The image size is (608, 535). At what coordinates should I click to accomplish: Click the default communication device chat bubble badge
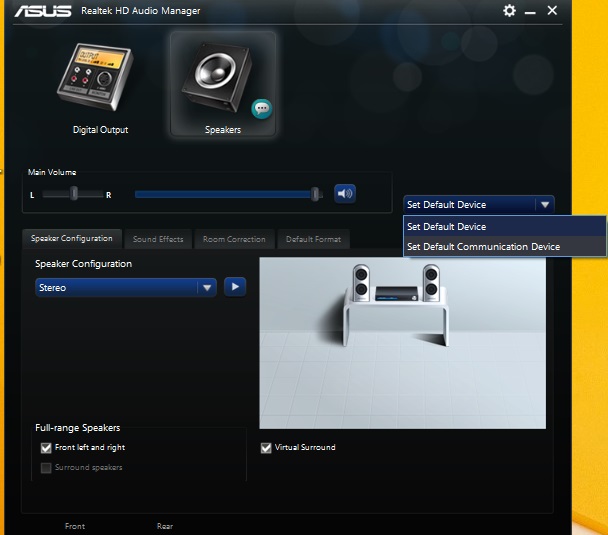[262, 109]
